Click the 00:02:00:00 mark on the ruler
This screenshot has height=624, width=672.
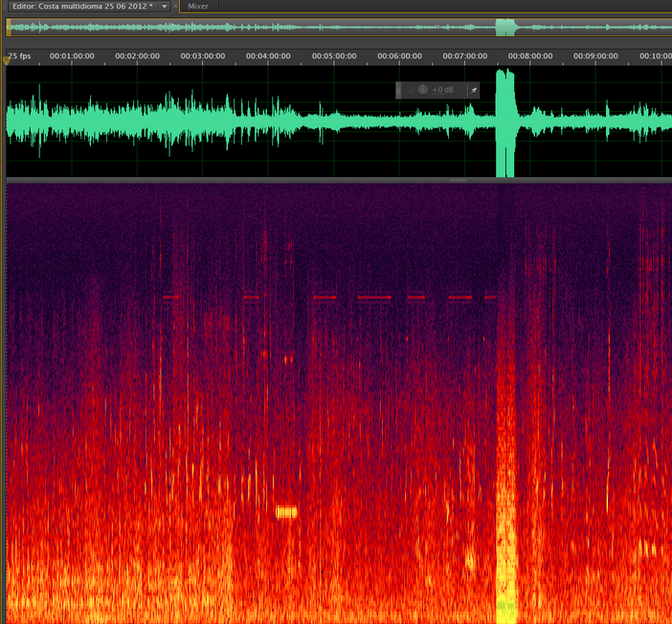(137, 56)
